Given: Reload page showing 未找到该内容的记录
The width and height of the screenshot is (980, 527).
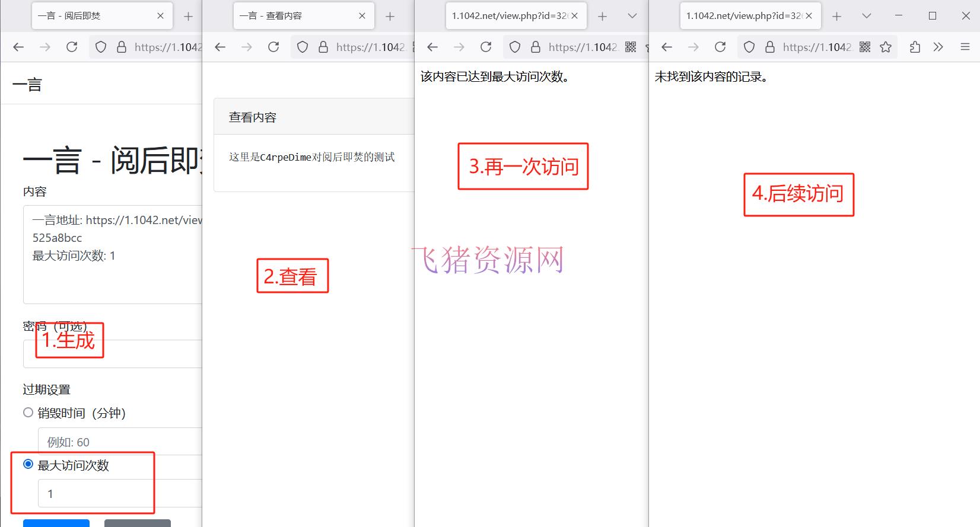Looking at the screenshot, I should pos(720,47).
